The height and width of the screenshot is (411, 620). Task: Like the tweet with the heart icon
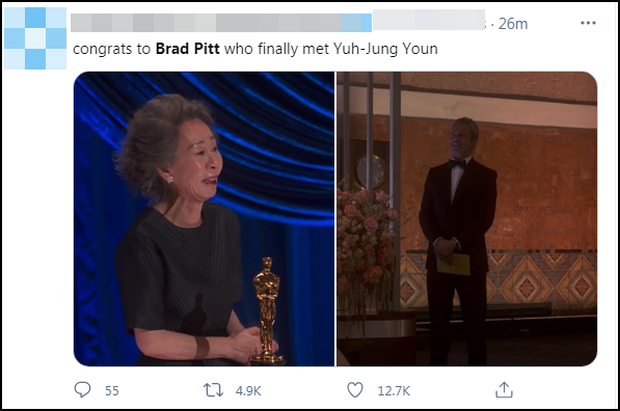coord(356,389)
